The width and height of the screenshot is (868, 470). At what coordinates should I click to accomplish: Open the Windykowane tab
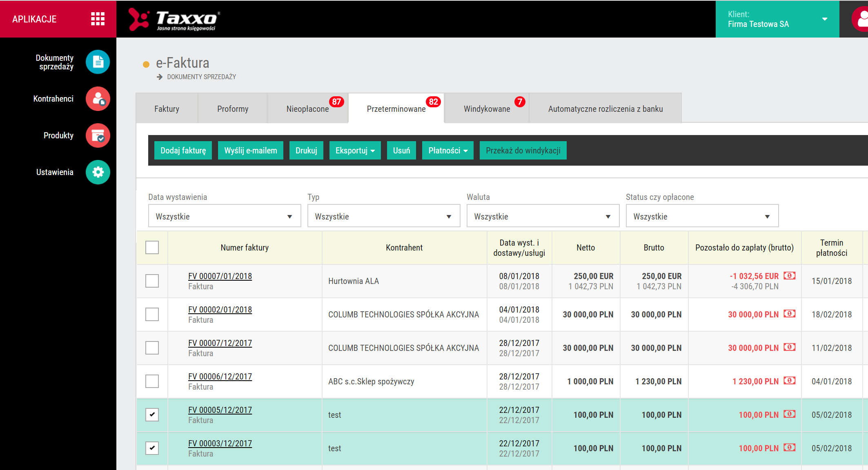[x=487, y=109]
